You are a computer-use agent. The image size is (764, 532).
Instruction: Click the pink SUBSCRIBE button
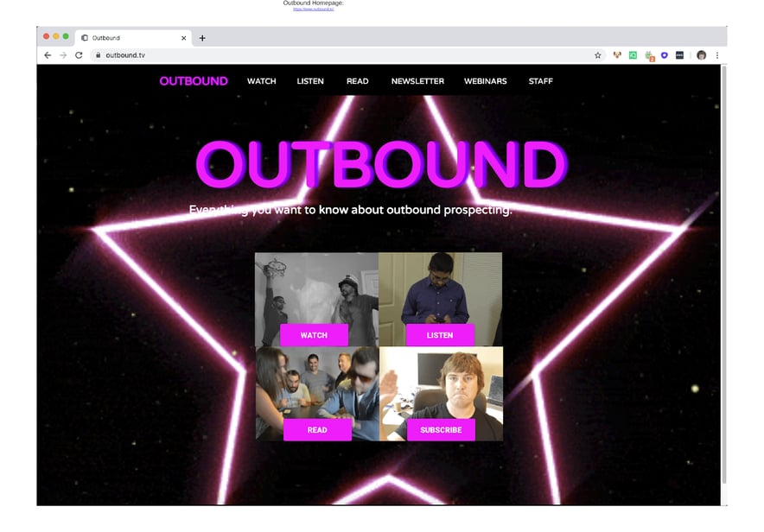pyautogui.click(x=441, y=430)
